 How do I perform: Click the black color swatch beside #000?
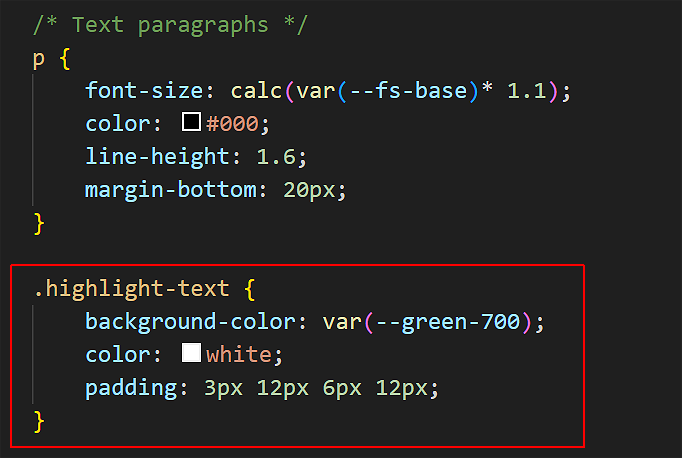pos(191,124)
